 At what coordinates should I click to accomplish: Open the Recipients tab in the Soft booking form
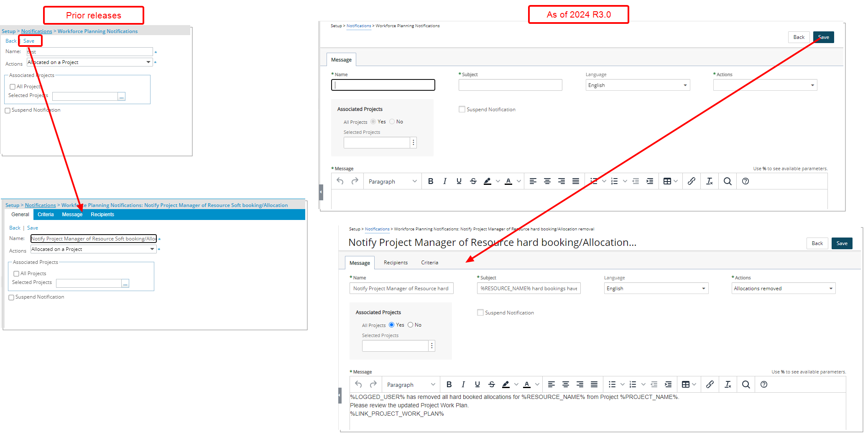click(102, 215)
